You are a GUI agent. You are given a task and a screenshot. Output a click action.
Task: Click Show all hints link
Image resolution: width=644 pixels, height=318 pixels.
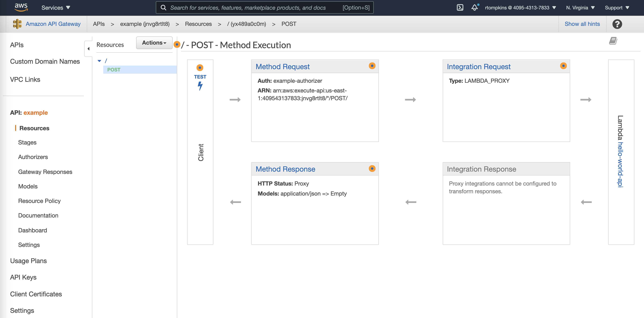tap(582, 24)
